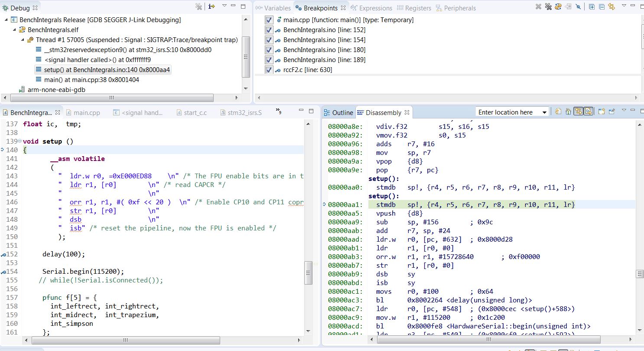Viewport: 644px width, 351px height.
Task: Click Refresh icon in Disassembly toolbar
Action: [x=558, y=112]
